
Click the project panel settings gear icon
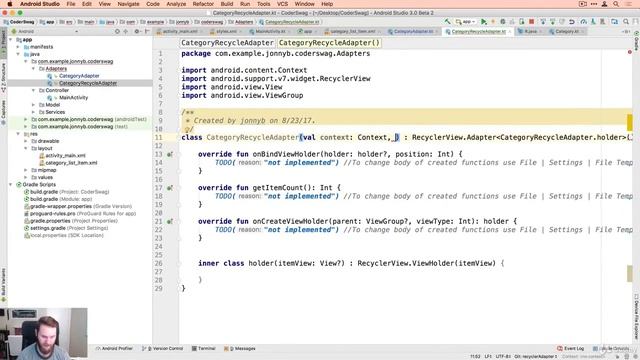click(x=137, y=31)
